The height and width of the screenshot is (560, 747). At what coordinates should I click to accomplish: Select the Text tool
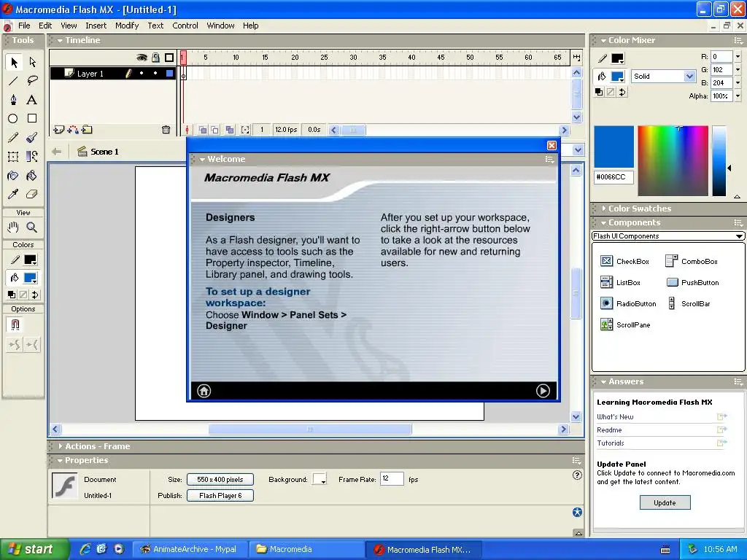[x=32, y=99]
